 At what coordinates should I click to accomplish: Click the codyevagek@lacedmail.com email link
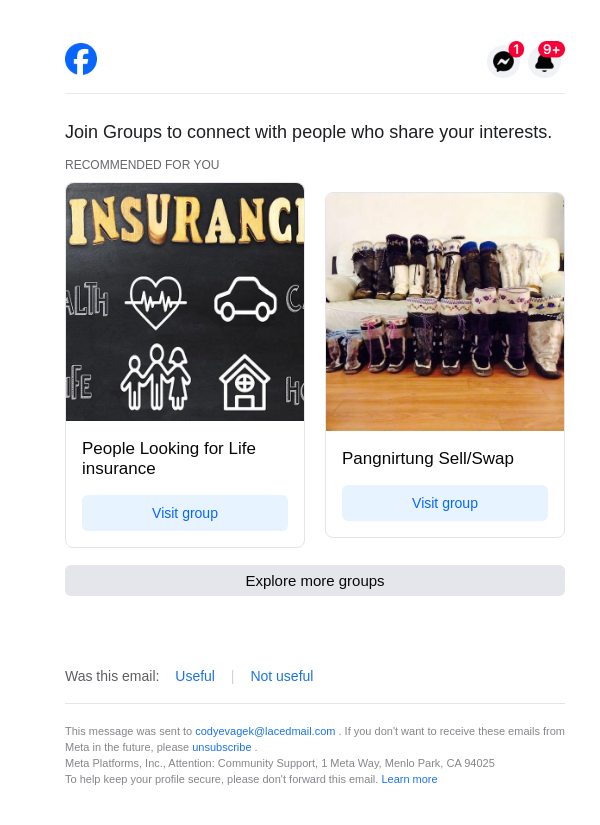[265, 731]
